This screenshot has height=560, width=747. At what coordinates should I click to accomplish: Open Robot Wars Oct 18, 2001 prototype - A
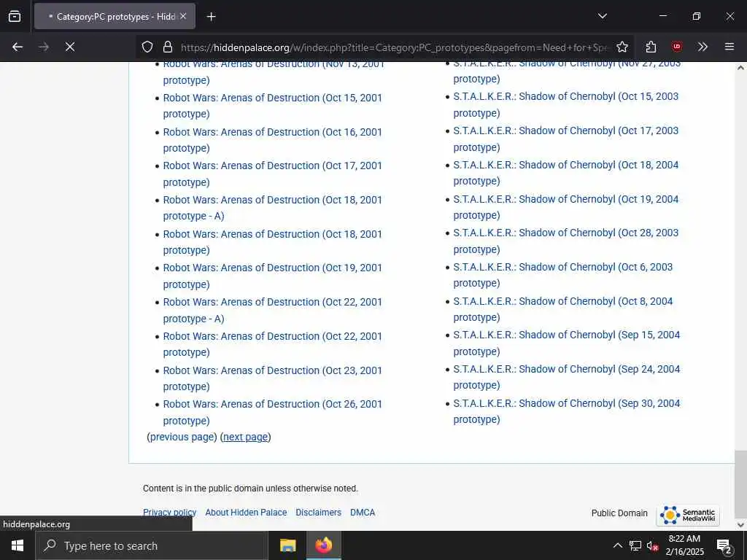[273, 208]
